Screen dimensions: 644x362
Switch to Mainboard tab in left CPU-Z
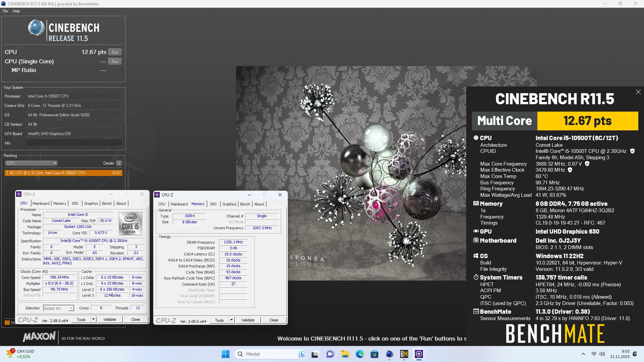tap(41, 203)
